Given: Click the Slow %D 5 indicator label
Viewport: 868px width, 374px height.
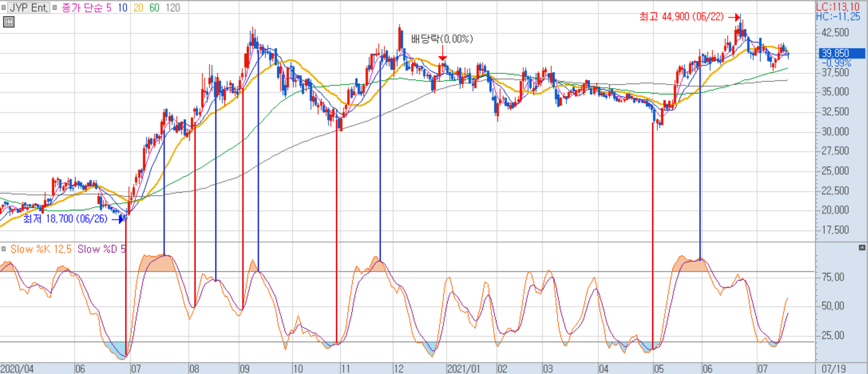Looking at the screenshot, I should pyautogui.click(x=102, y=249).
